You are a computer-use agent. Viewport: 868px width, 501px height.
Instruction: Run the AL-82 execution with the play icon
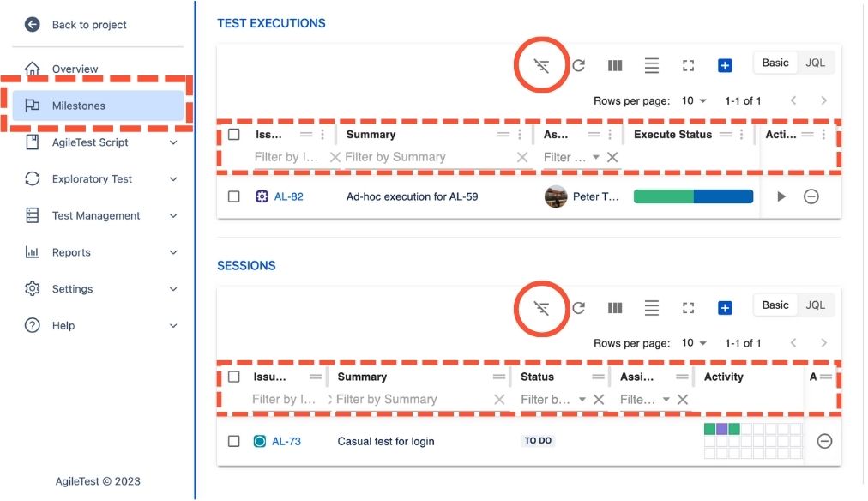(783, 196)
